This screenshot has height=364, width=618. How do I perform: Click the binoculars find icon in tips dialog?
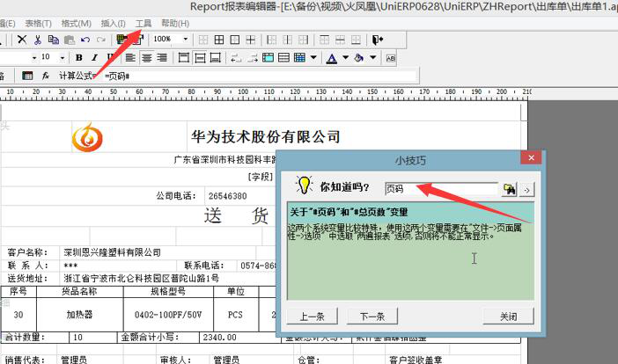509,189
